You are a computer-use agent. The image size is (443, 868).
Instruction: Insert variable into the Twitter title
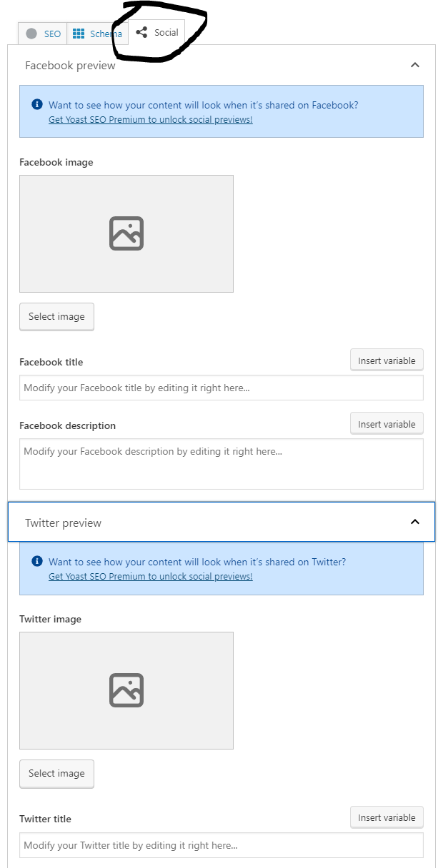[x=387, y=817]
